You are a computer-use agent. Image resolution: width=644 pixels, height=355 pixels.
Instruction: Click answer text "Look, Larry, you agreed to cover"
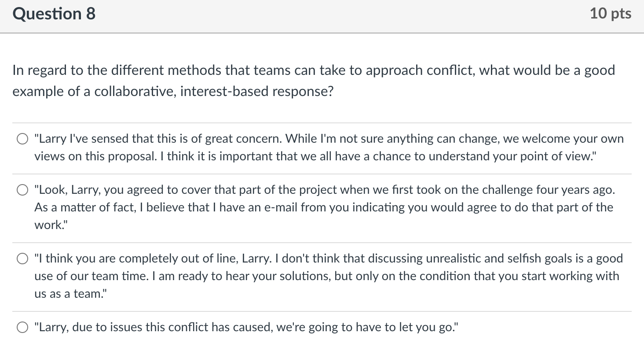[x=325, y=190]
